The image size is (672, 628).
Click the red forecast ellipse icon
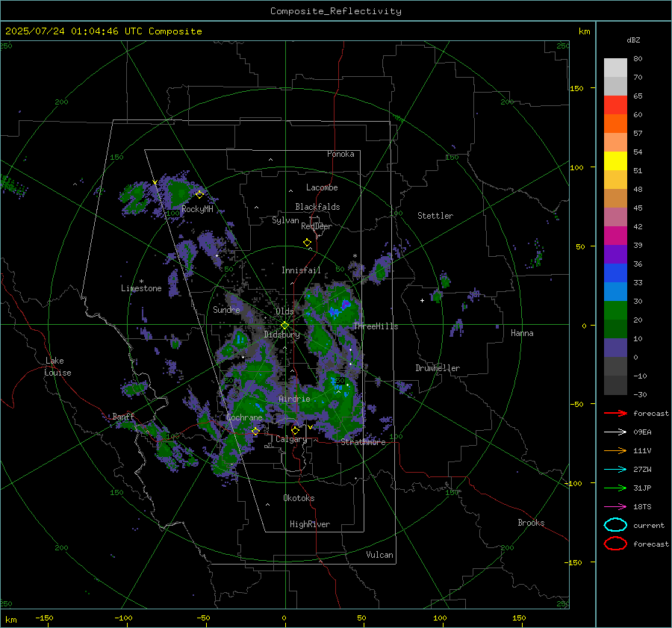click(x=615, y=544)
